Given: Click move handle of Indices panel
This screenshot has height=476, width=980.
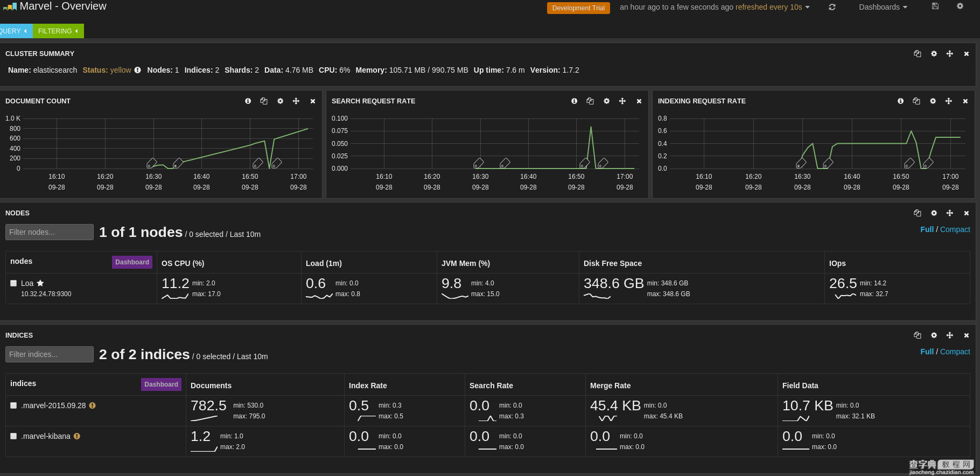Looking at the screenshot, I should pyautogui.click(x=950, y=335).
